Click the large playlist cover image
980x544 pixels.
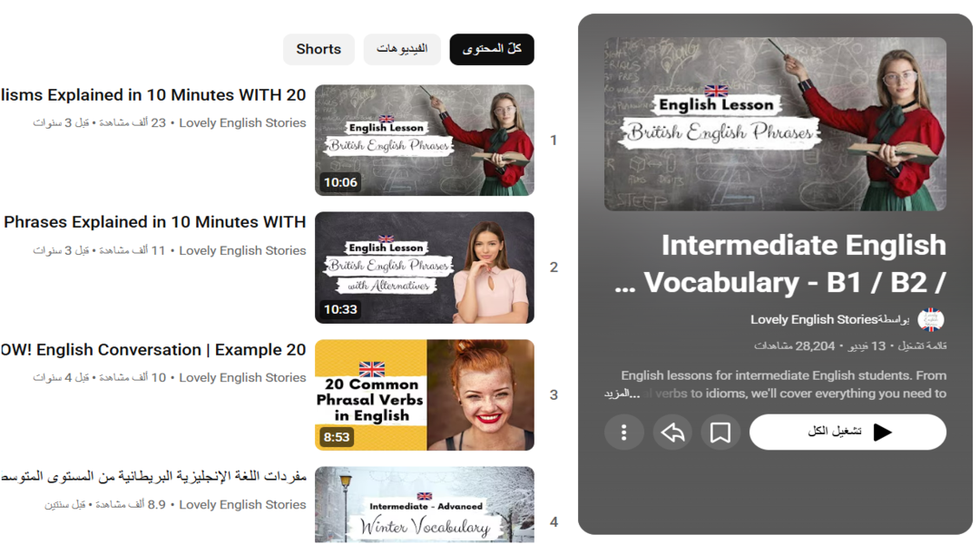tap(775, 124)
